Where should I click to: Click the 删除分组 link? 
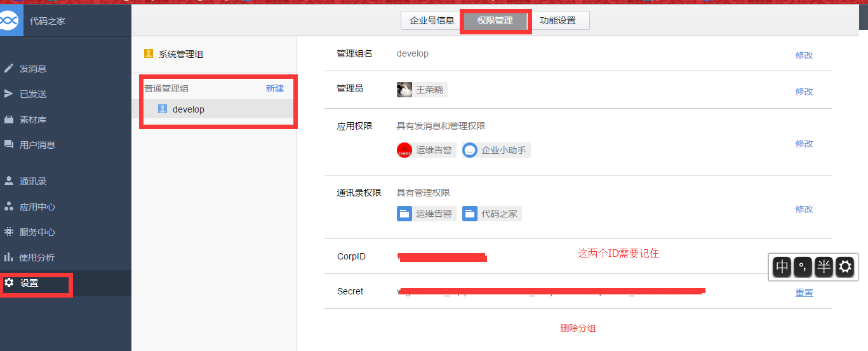click(x=578, y=328)
